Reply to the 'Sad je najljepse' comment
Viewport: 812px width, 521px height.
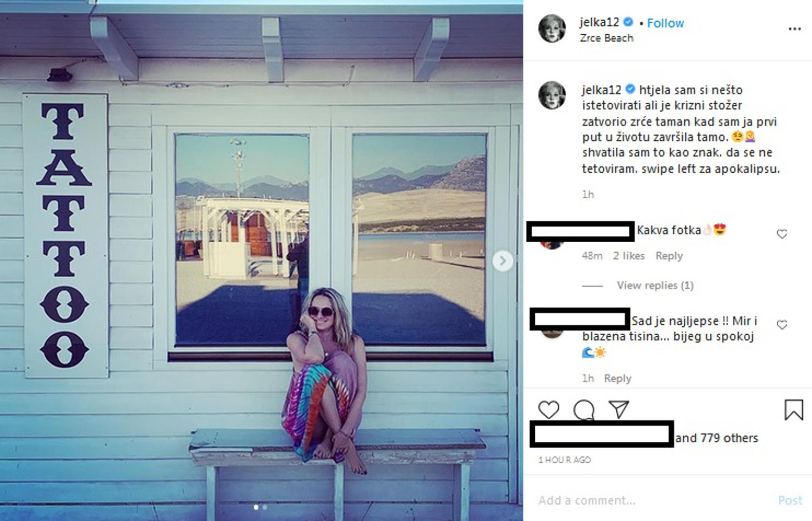(x=618, y=378)
